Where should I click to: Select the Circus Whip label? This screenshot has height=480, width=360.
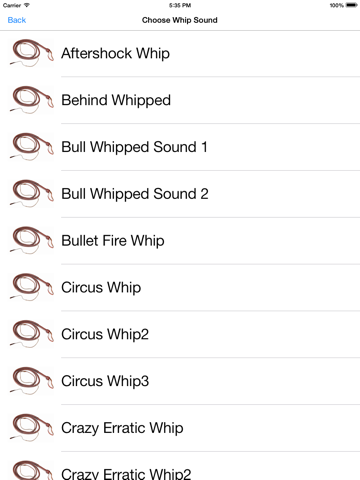(x=101, y=288)
